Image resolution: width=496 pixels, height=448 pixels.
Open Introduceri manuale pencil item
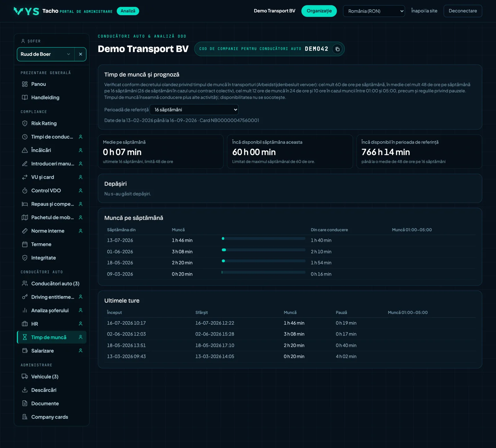click(x=51, y=164)
